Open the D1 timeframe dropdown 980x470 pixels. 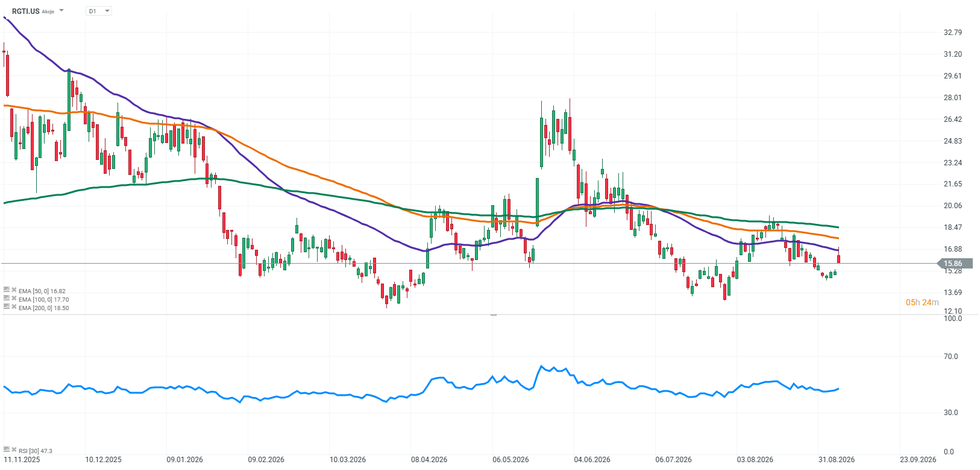click(x=99, y=11)
